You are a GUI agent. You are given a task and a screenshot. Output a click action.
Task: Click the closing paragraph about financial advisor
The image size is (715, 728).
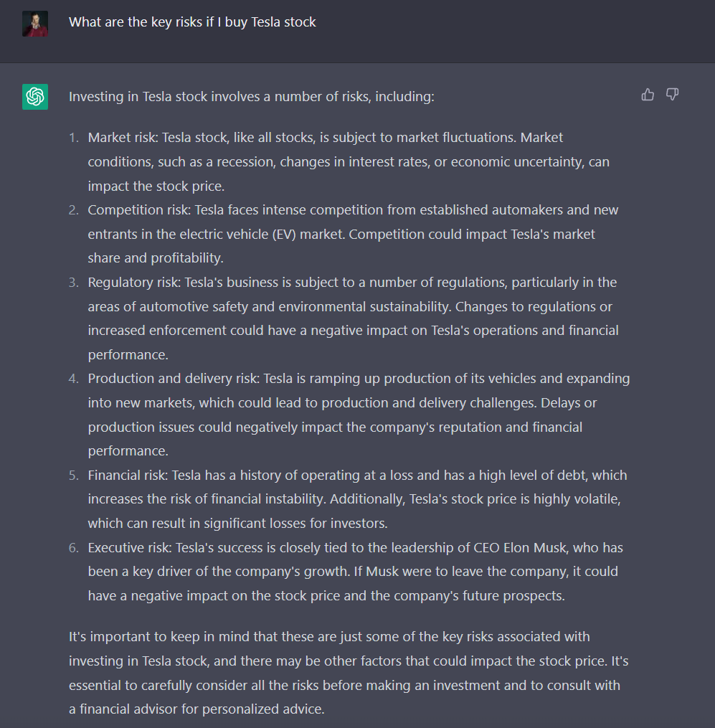(x=349, y=673)
